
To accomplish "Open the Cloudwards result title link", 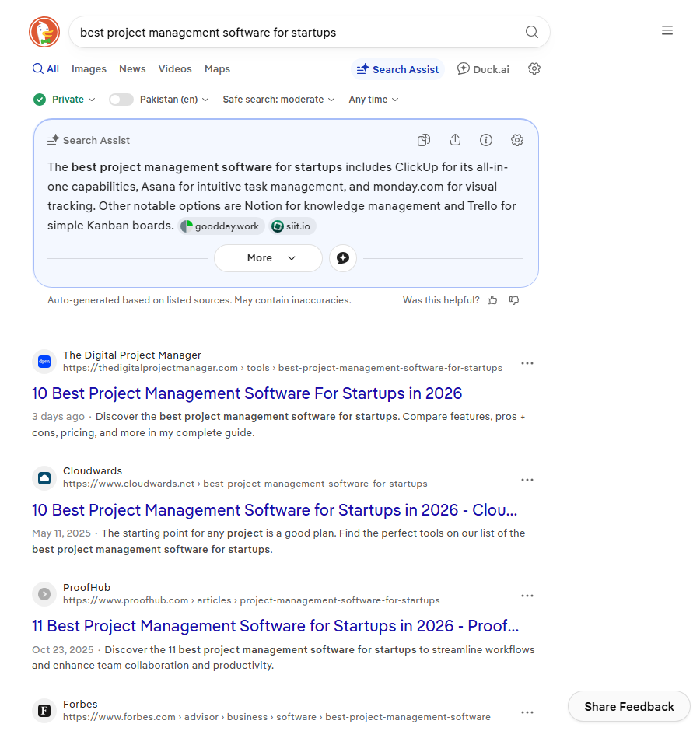I will coord(275,510).
